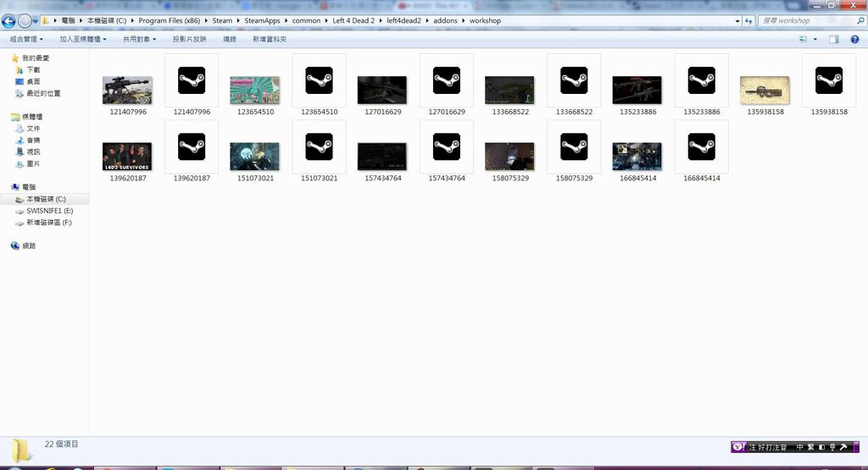This screenshot has width=868, height=470.
Task: Select the 158075329 Steam logo file
Action: (x=574, y=147)
